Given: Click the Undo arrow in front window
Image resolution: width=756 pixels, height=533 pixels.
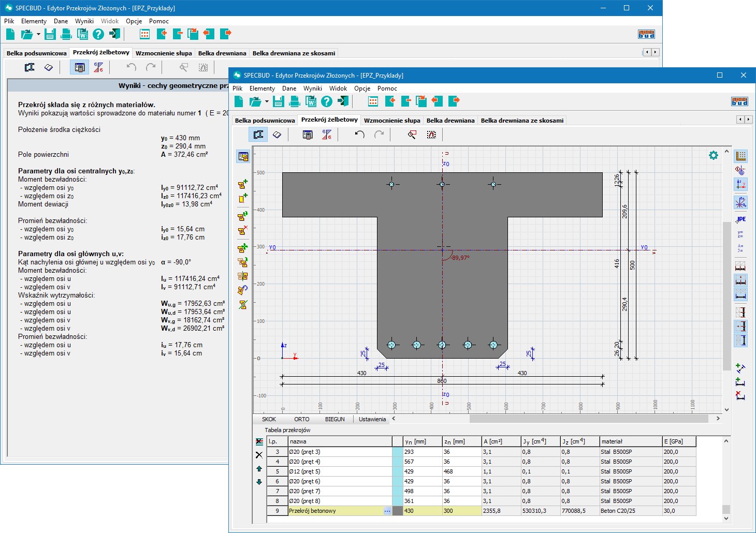Looking at the screenshot, I should 359,135.
